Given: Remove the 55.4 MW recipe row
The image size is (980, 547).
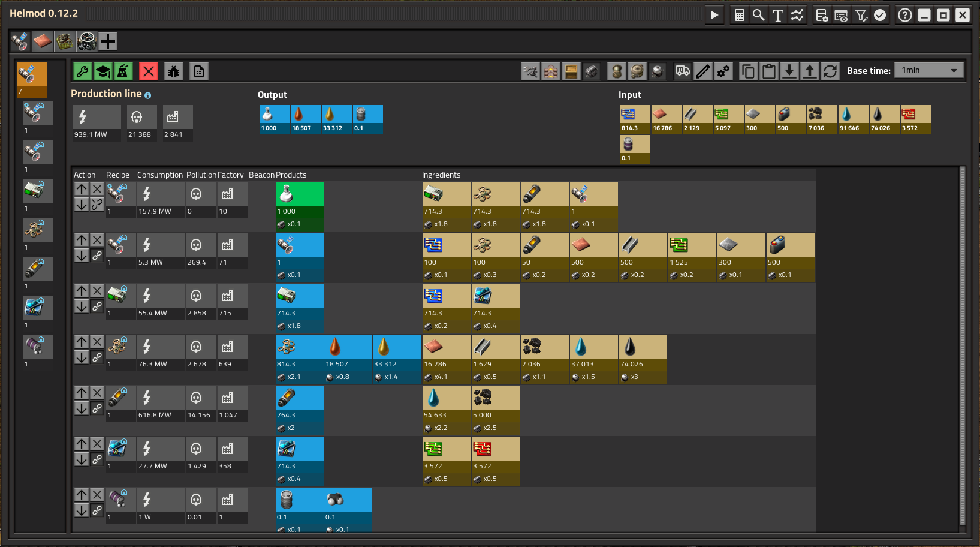Looking at the screenshot, I should [97, 291].
